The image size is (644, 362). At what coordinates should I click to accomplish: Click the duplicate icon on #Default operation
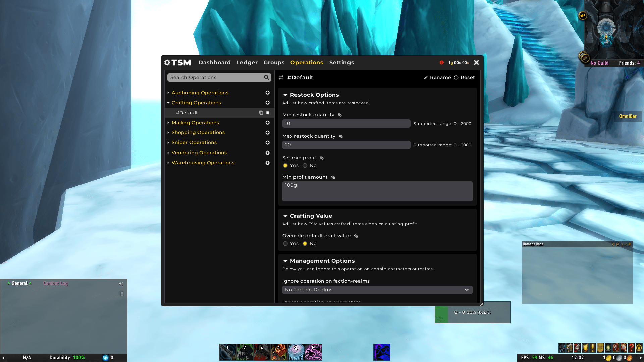(x=261, y=113)
